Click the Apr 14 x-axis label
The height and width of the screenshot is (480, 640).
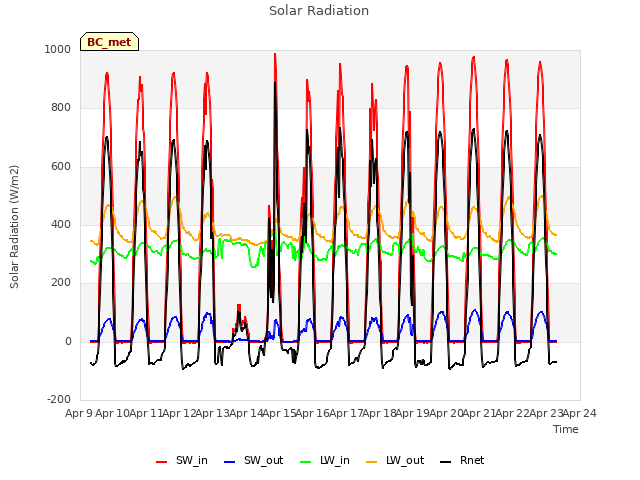point(246,413)
